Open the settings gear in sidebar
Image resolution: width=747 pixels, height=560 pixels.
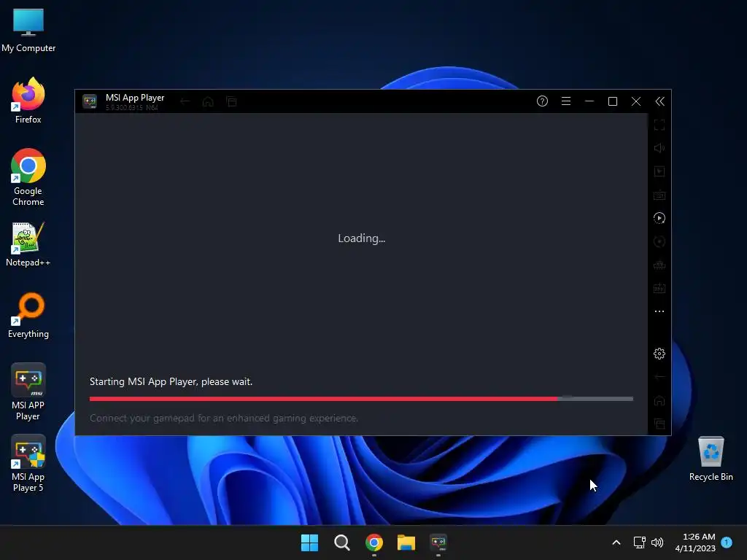[x=659, y=354]
